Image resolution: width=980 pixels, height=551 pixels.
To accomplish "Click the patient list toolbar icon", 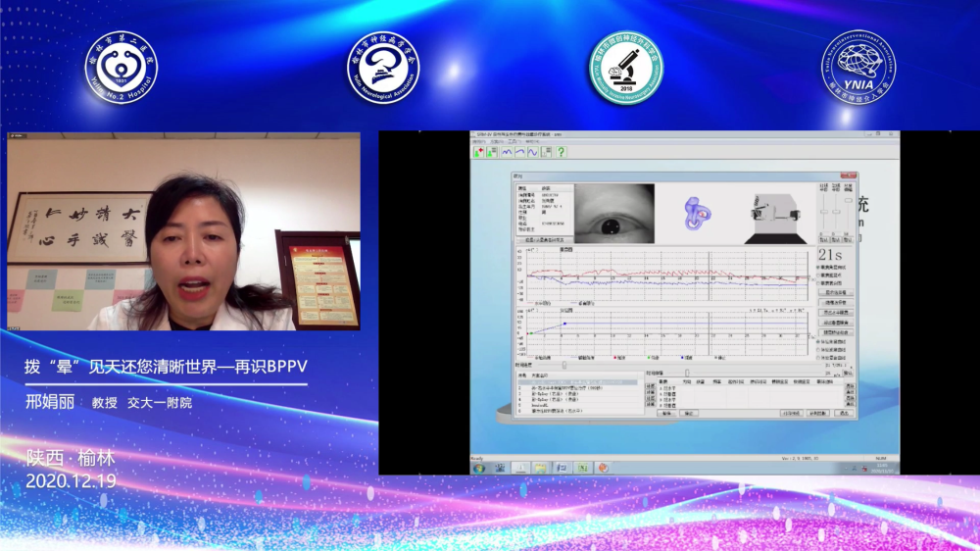I will 490,152.
